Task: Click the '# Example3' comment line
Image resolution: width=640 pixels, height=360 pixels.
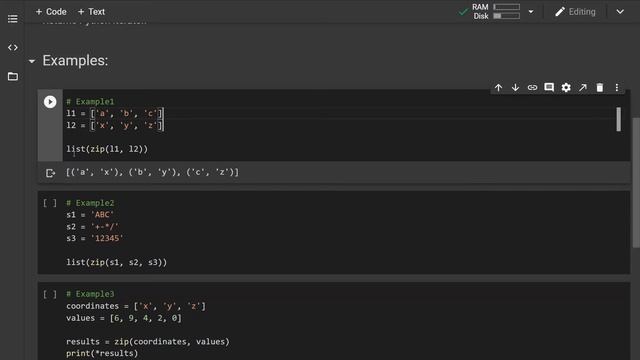Action: point(90,294)
